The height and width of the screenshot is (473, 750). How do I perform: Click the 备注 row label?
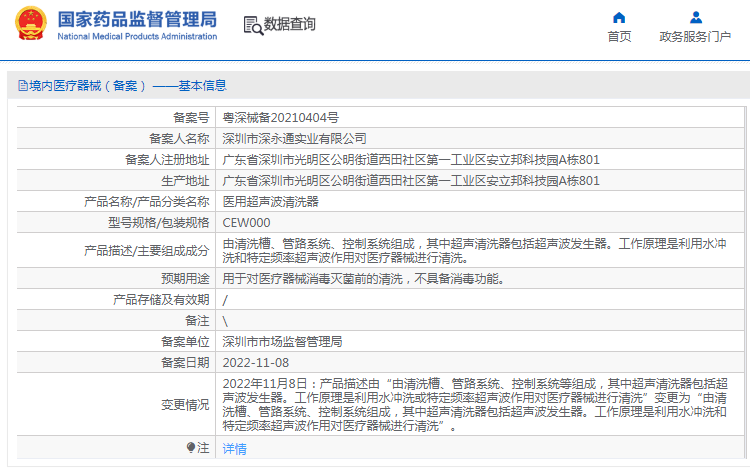click(197, 321)
